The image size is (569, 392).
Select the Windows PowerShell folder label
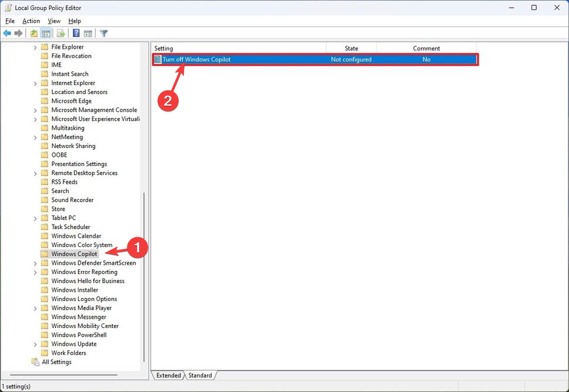tap(79, 335)
